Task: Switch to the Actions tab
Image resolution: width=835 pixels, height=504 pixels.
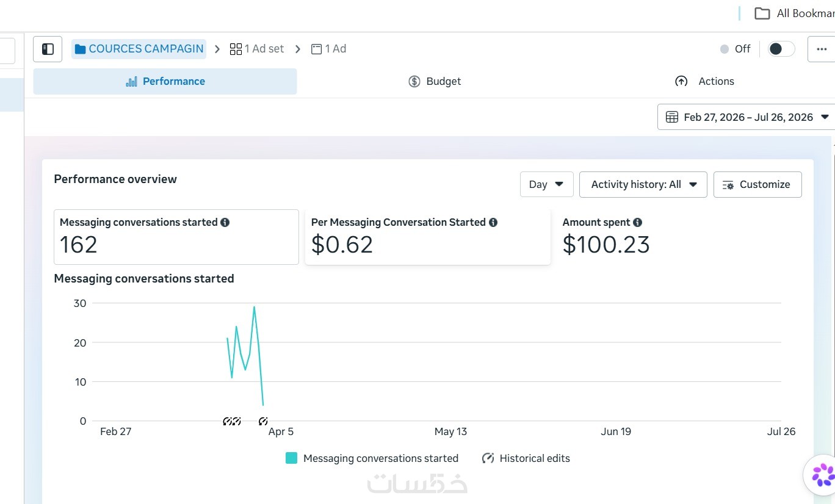Action: (704, 81)
